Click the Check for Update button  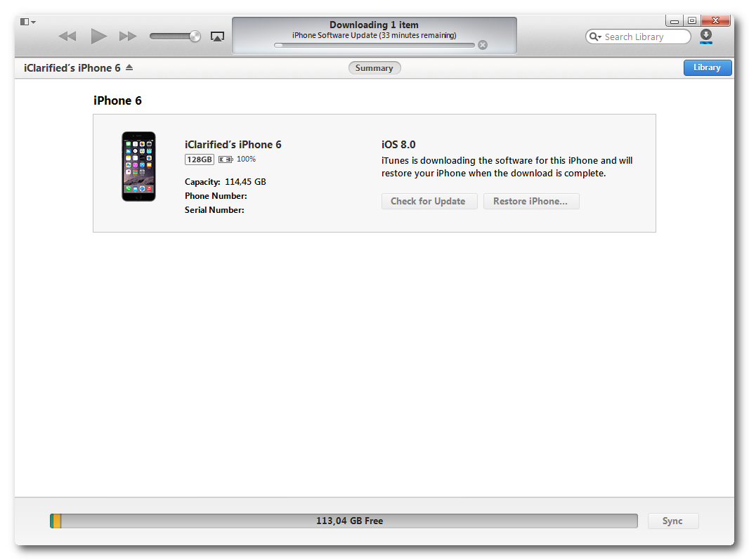pos(429,201)
